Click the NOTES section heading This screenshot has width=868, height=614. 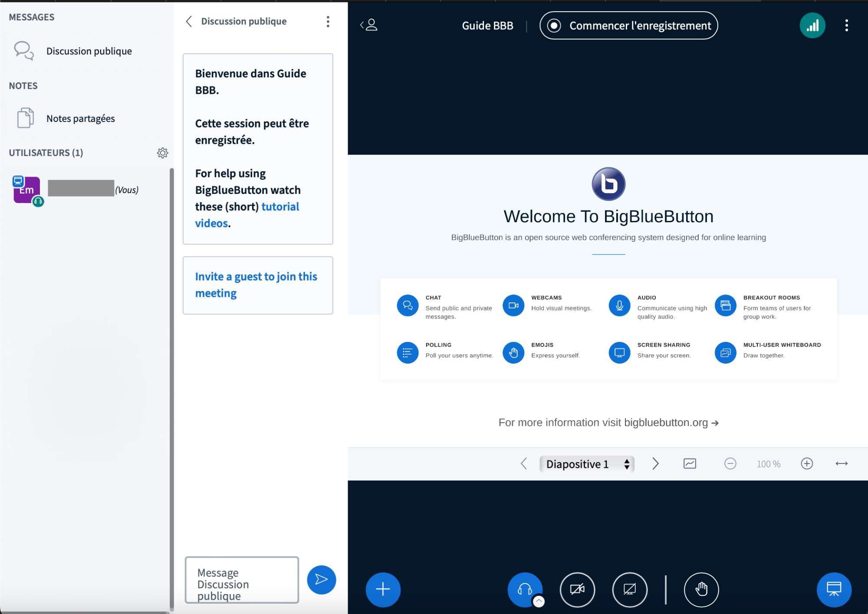click(23, 86)
